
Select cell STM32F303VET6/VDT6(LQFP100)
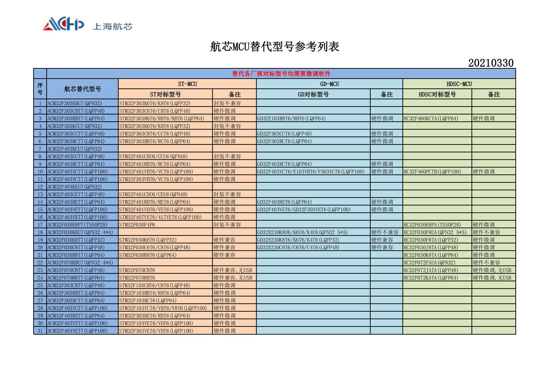[x=165, y=331]
